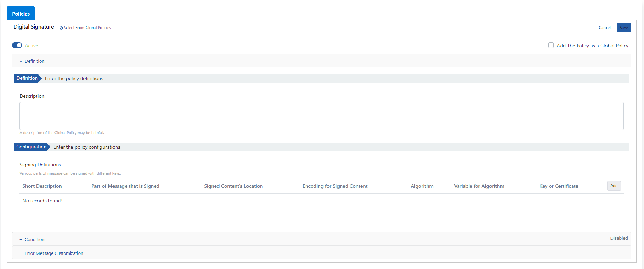Click the globe icon beside Select From Global Policies
This screenshot has width=644, height=269.
(x=61, y=28)
